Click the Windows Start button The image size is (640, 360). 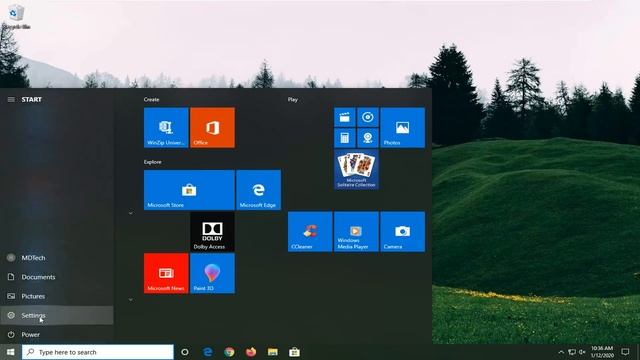[x=11, y=352]
